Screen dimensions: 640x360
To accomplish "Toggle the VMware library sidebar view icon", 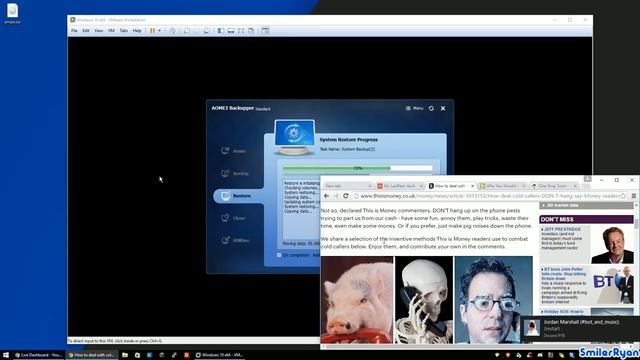I will [x=220, y=31].
